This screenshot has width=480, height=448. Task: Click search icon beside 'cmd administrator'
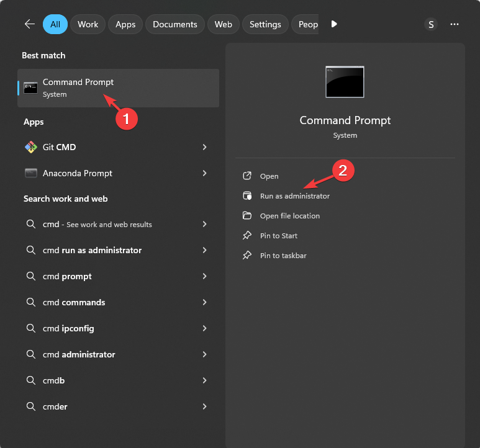tap(30, 354)
